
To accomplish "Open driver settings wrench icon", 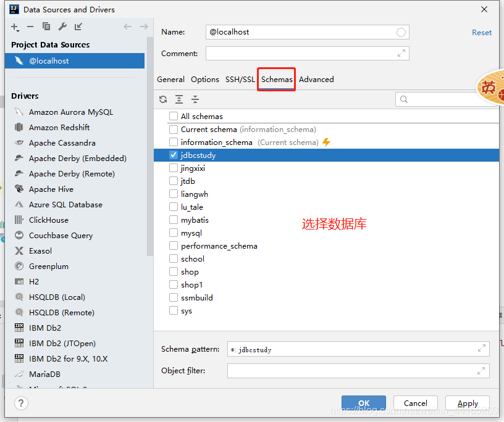I will click(62, 27).
